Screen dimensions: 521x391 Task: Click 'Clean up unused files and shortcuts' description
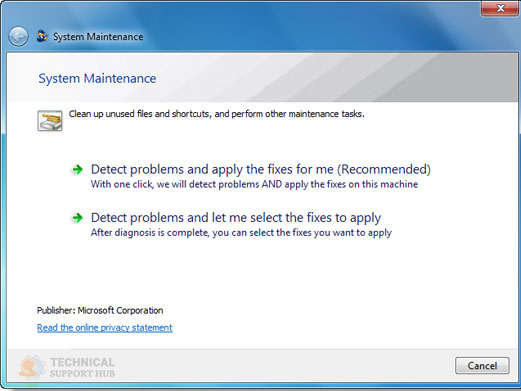coord(217,114)
